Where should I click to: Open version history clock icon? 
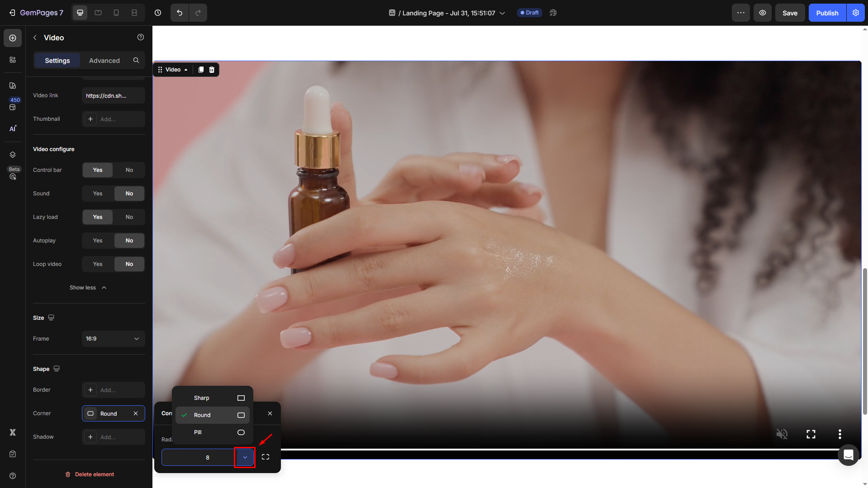coord(158,13)
